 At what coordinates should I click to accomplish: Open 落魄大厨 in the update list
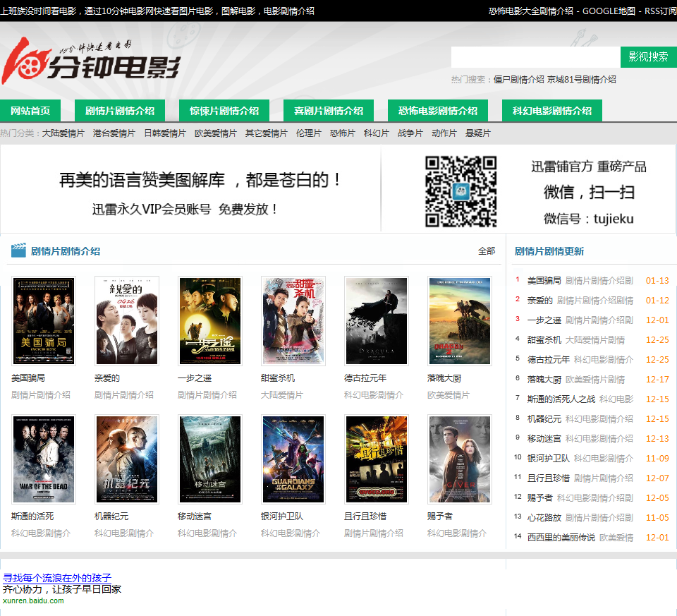(x=544, y=380)
